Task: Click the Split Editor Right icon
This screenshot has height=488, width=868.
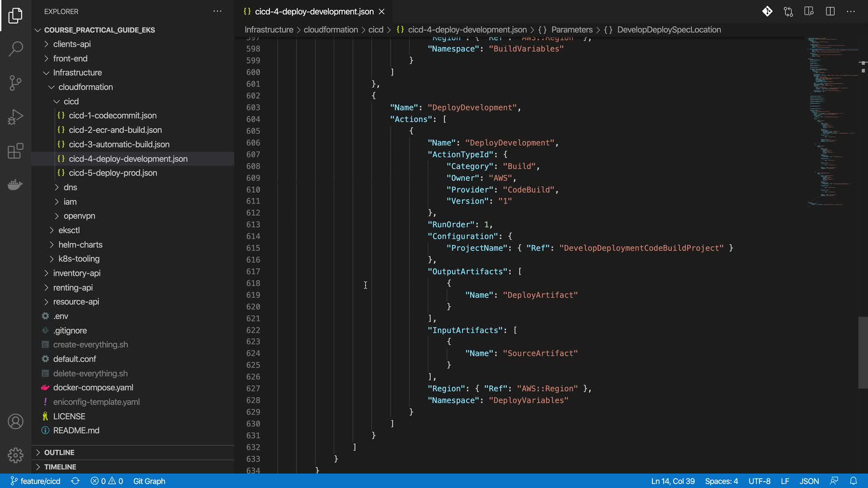Action: [830, 11]
